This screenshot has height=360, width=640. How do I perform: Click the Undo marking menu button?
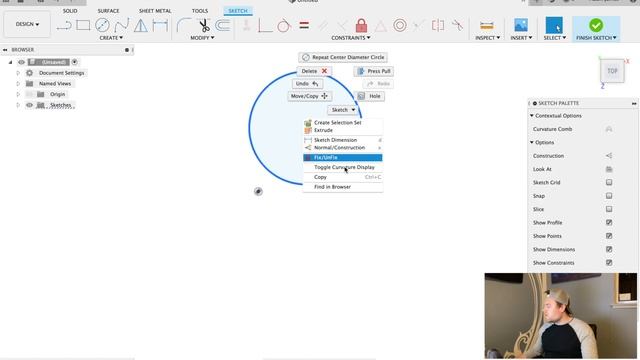[307, 84]
